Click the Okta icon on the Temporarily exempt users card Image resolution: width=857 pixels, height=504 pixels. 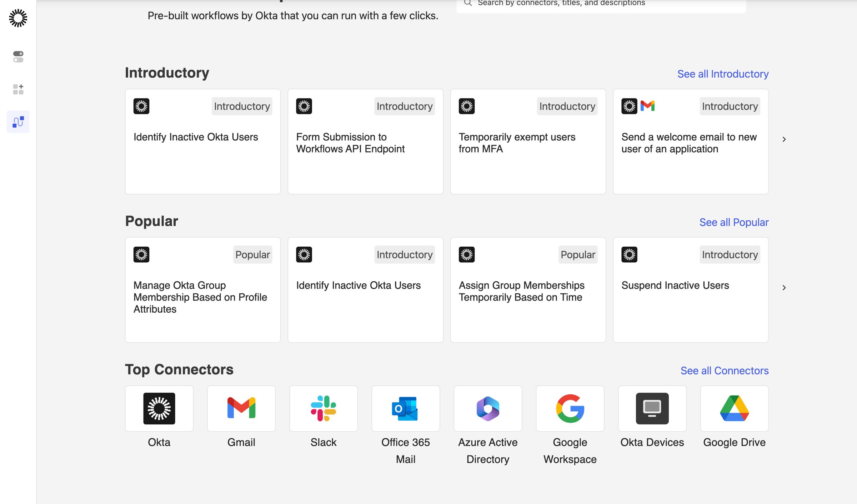click(467, 106)
